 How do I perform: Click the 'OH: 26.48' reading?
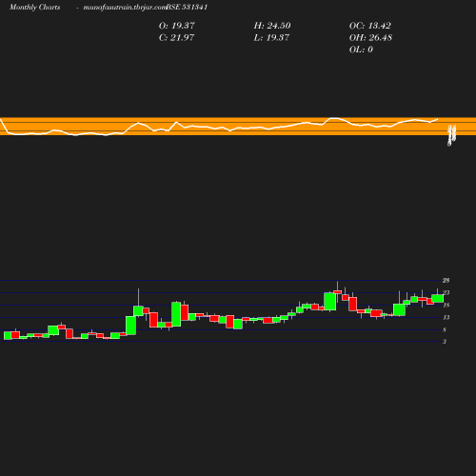point(370,38)
